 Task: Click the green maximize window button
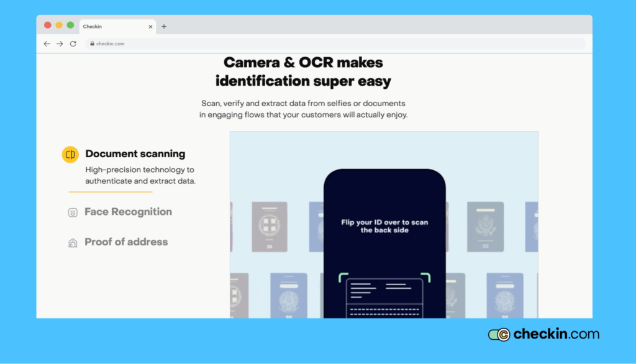click(70, 25)
